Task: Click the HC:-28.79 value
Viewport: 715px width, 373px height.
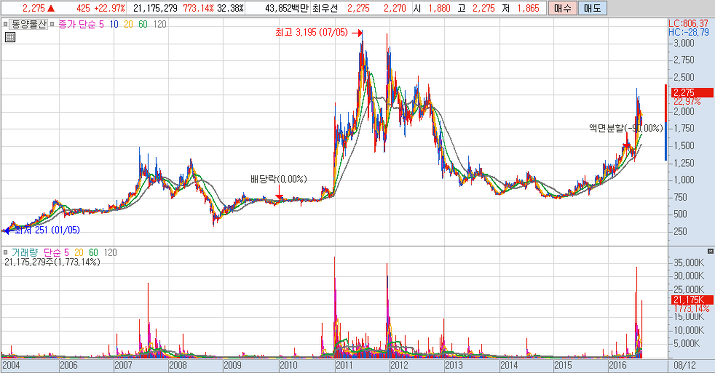Action: [689, 32]
